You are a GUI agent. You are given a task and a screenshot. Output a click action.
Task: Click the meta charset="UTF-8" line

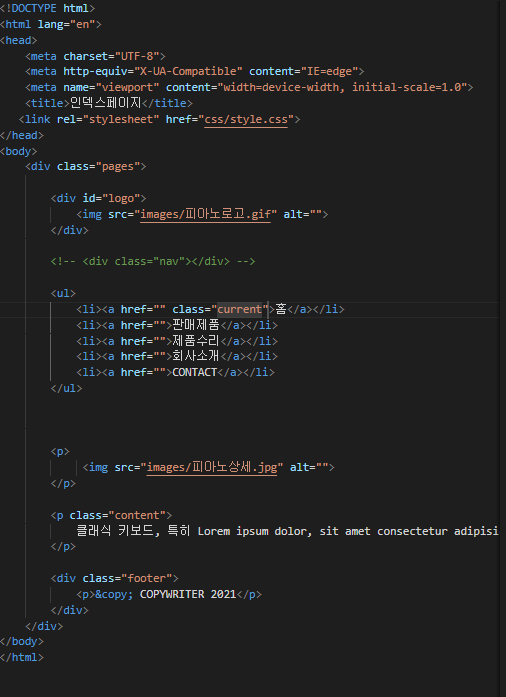point(96,56)
